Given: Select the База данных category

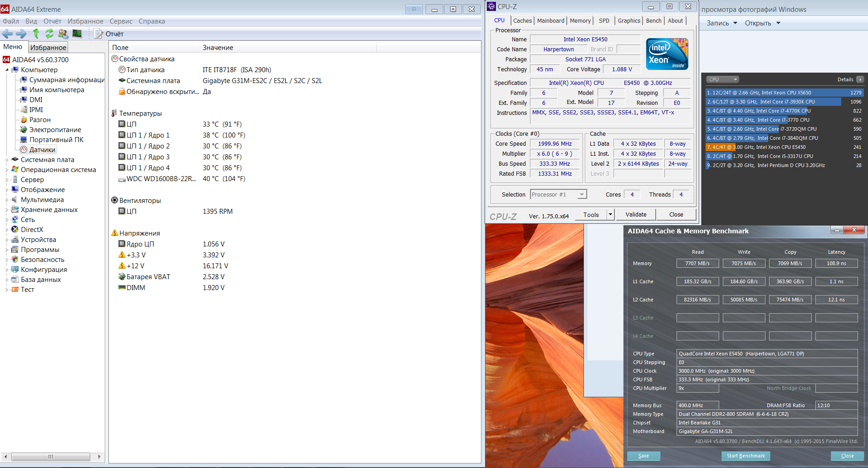Looking at the screenshot, I should (41, 280).
